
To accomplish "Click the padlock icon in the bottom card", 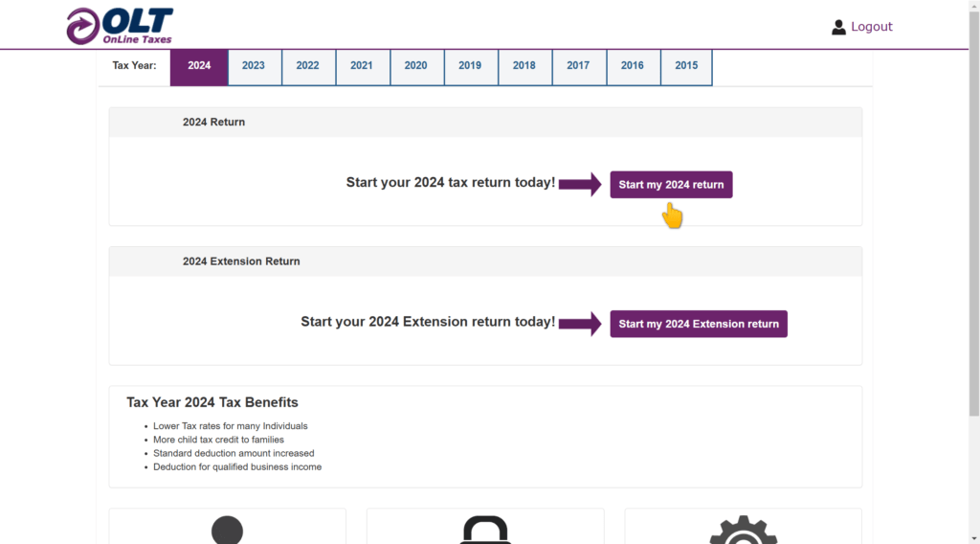I will (485, 530).
